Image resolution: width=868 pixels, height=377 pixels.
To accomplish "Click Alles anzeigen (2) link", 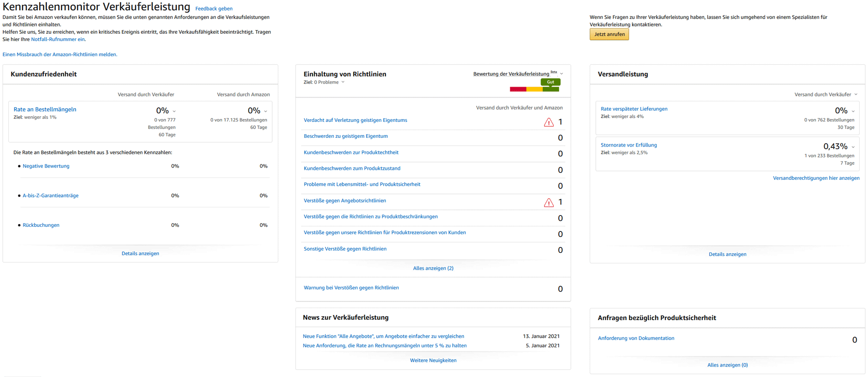I will click(433, 268).
